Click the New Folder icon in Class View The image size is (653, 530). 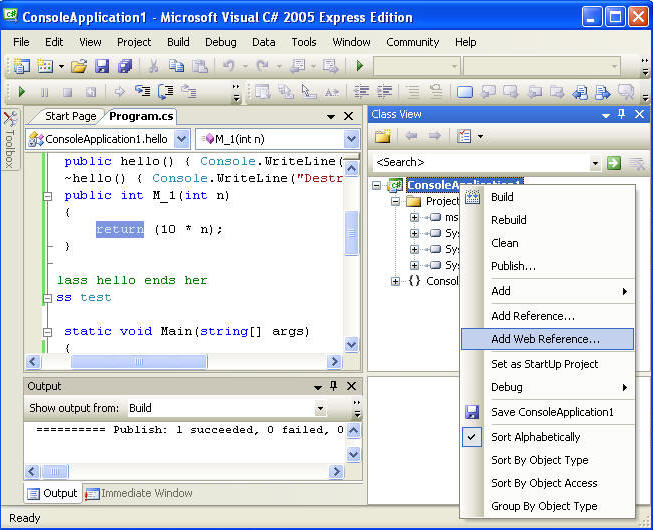click(382, 136)
